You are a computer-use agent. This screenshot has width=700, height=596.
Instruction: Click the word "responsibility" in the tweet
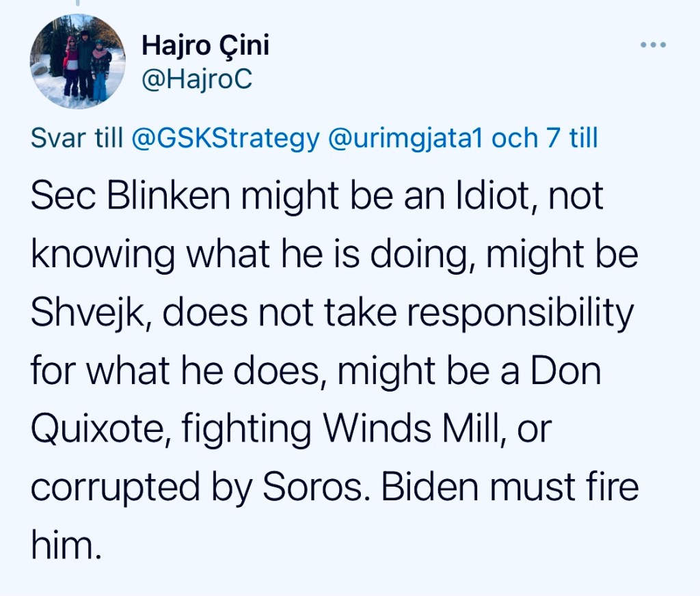pos(519,314)
